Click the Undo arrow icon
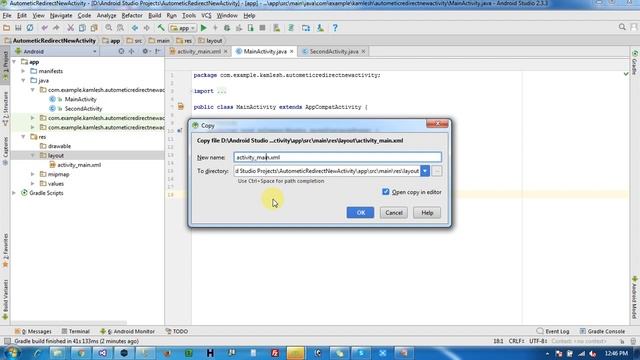 pyautogui.click(x=44, y=28)
